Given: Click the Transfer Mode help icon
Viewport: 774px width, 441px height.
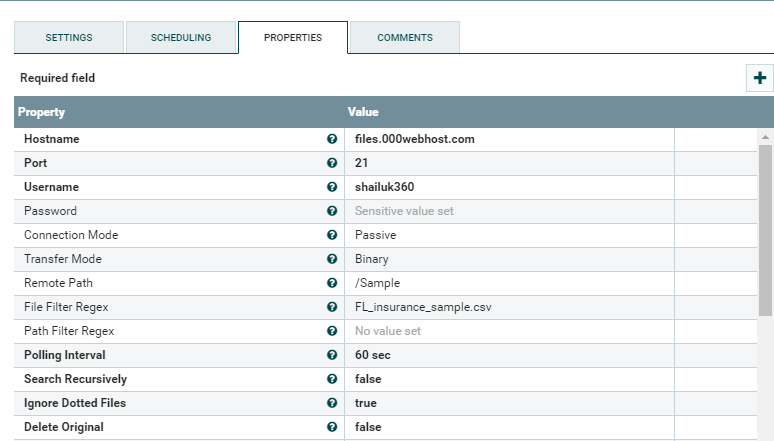Looking at the screenshot, I should [332, 259].
